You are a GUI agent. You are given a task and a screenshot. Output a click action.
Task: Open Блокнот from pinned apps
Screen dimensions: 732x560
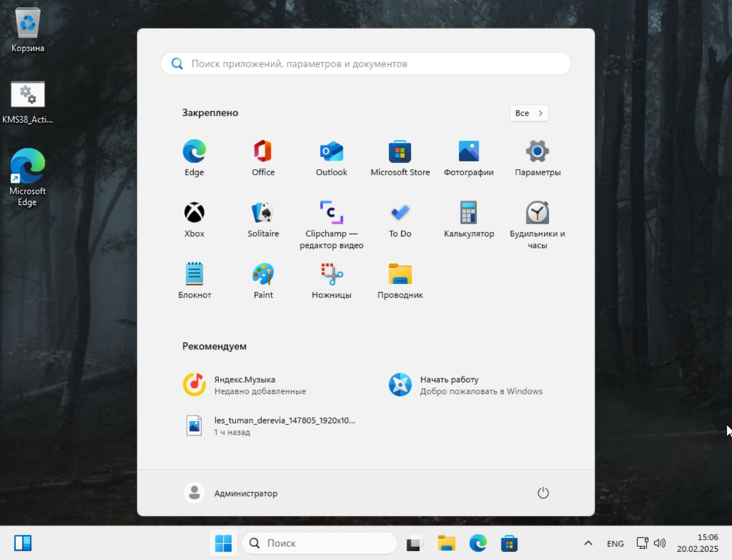pos(194,281)
